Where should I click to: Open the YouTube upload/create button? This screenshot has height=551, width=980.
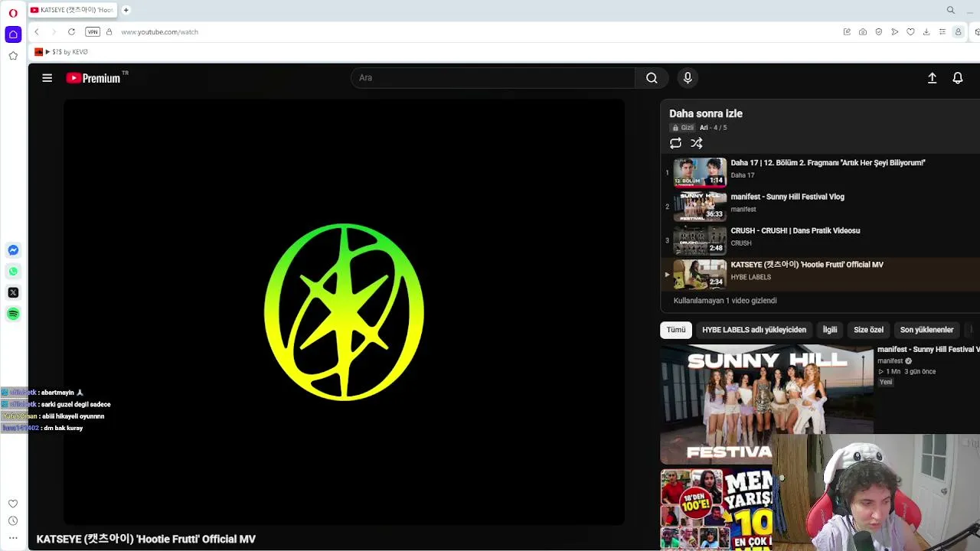point(932,78)
